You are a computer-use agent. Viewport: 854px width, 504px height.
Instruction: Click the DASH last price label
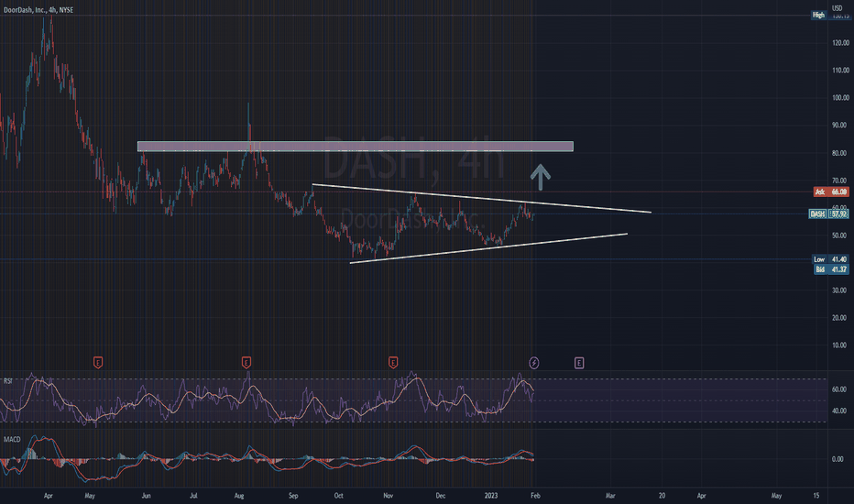(829, 214)
